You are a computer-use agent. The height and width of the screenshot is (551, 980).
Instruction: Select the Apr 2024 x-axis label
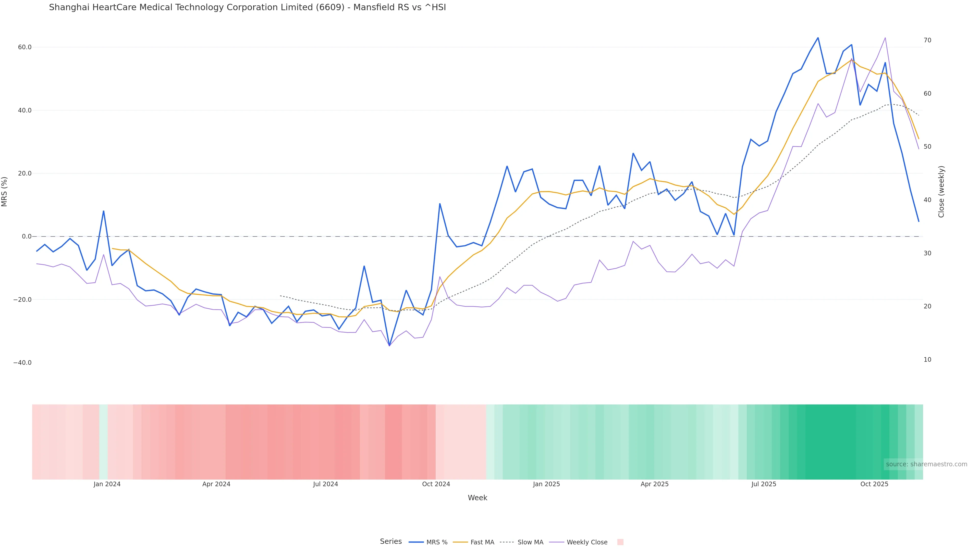(x=216, y=484)
